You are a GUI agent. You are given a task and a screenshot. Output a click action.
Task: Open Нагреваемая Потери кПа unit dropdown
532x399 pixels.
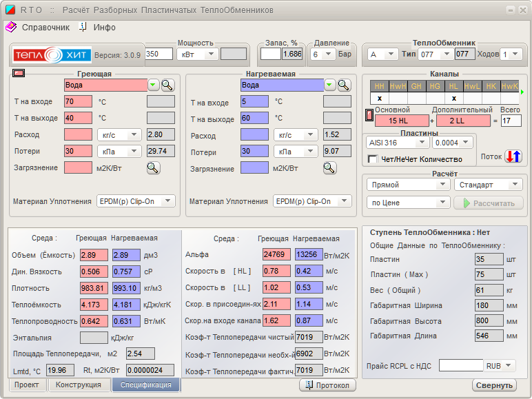(x=296, y=152)
